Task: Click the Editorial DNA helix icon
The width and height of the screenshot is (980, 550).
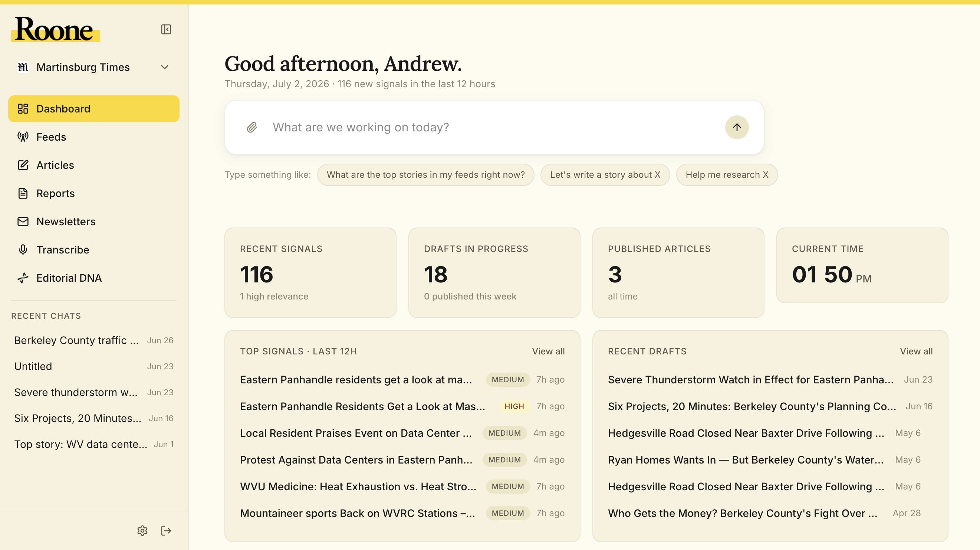Action: click(23, 278)
